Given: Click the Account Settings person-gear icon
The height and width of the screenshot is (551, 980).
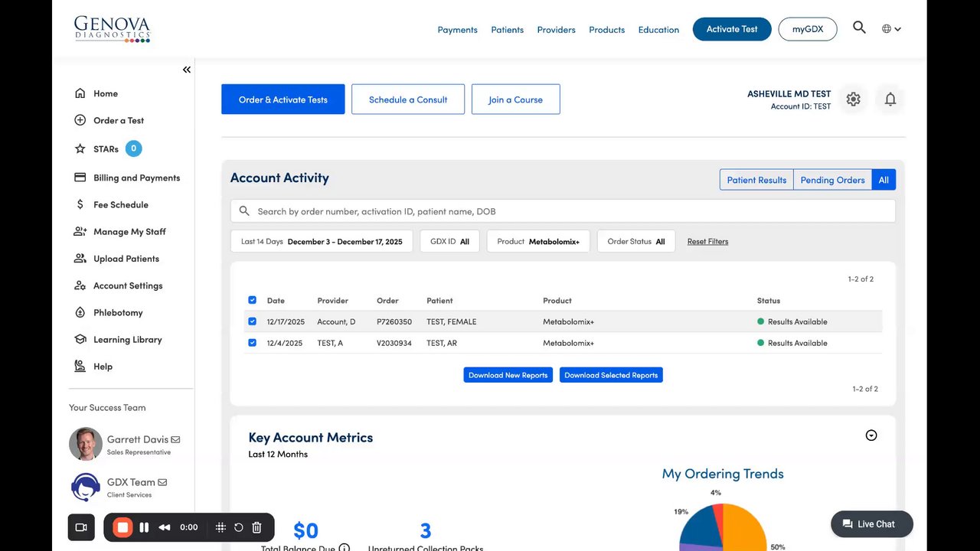Looking at the screenshot, I should click(x=80, y=285).
